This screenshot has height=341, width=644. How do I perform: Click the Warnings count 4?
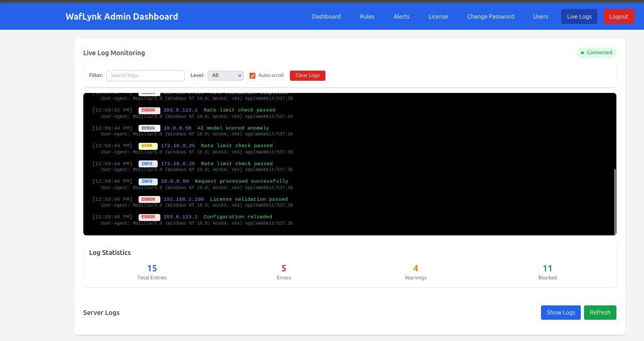[416, 268]
